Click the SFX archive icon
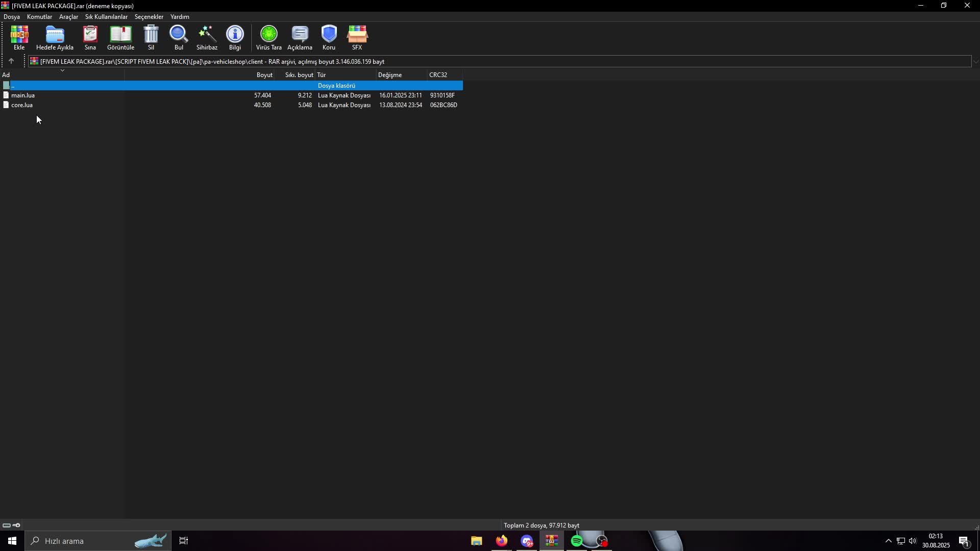The width and height of the screenshot is (980, 551). (357, 34)
